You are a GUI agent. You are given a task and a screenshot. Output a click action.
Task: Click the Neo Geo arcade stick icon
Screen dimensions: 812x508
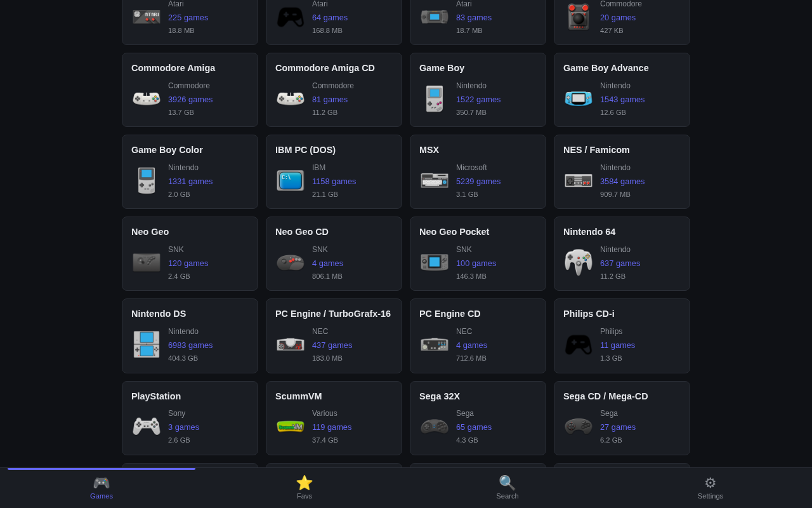pyautogui.click(x=147, y=262)
